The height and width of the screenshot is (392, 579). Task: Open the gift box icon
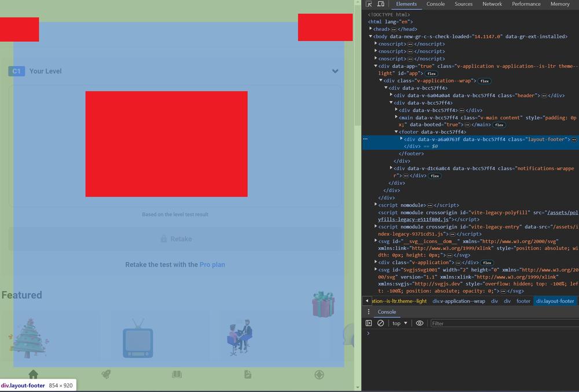click(x=323, y=304)
